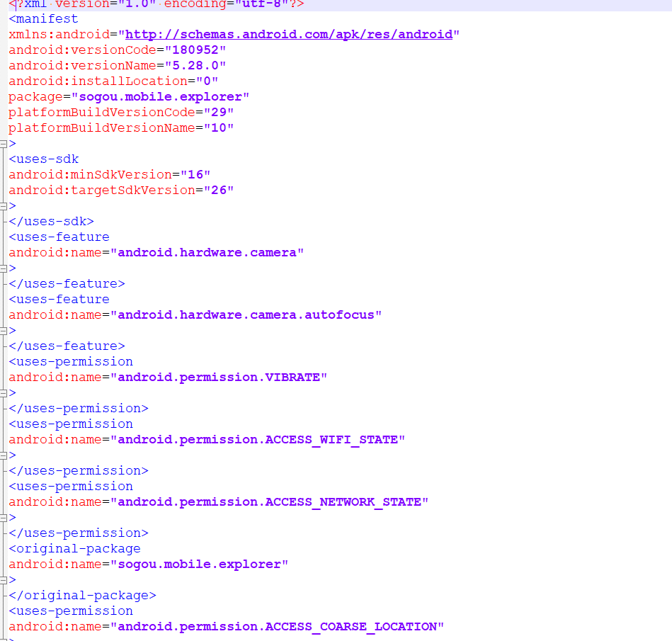Collapse the uses-sdk element fold marker
This screenshot has width=672, height=641.
pos(4,205)
